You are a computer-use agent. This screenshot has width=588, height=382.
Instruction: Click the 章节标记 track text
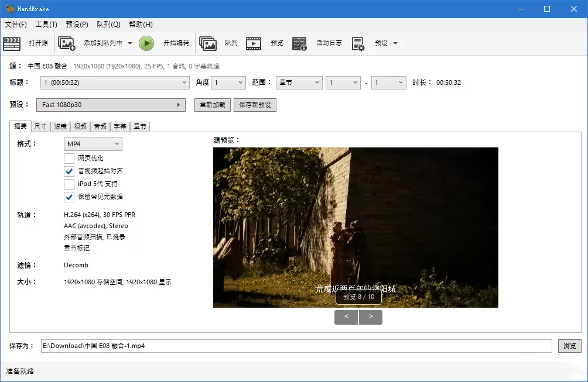[x=77, y=248]
